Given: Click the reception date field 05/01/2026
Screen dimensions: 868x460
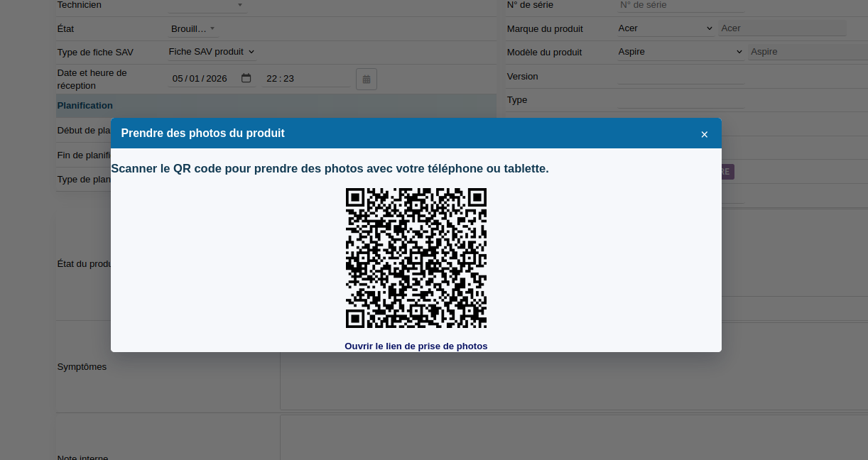Looking at the screenshot, I should 211,78.
